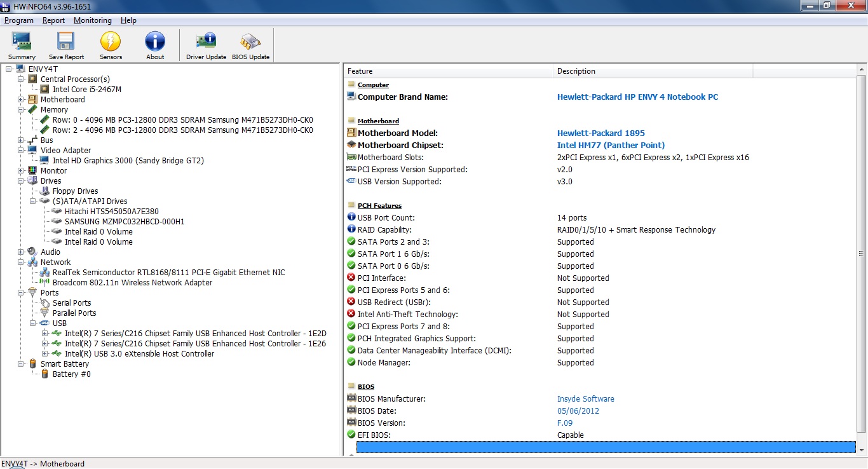This screenshot has height=469, width=868.
Task: Open the Report menu
Action: click(x=54, y=20)
